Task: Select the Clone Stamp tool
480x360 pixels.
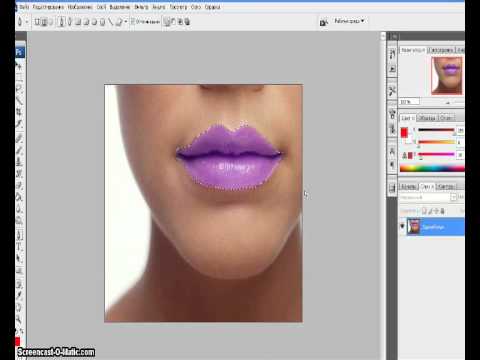Action: coord(19,162)
